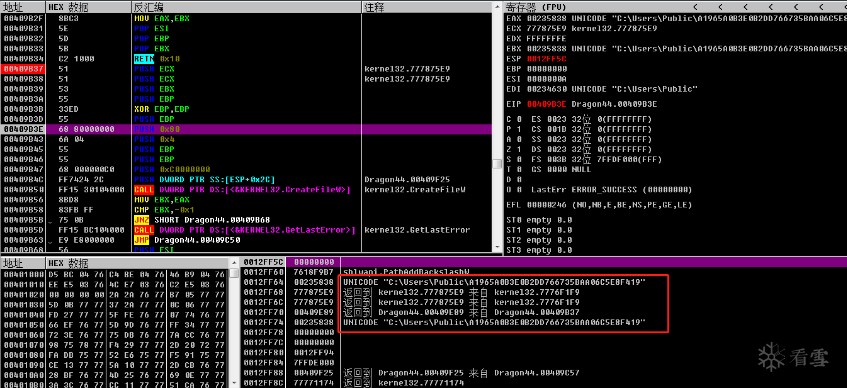Image resolution: width=847 pixels, height=388 pixels.
Task: Select the EDI register row with C:\Users\Public
Action: click(602, 89)
